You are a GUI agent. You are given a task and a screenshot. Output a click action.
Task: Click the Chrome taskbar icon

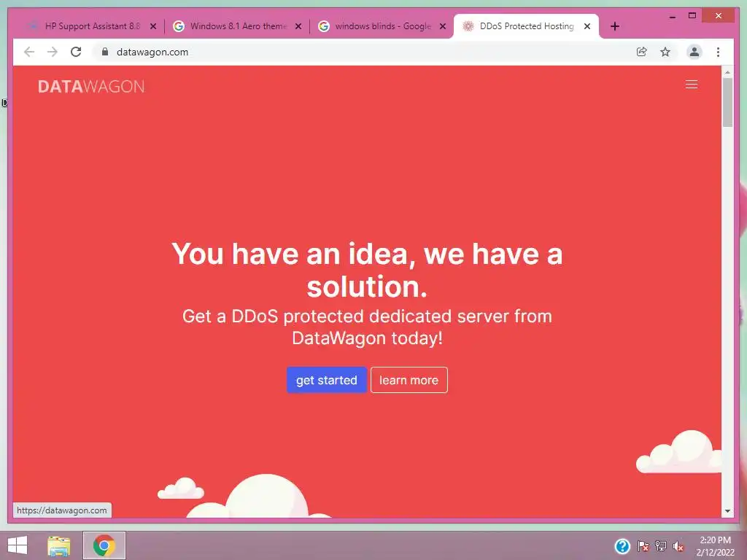[x=104, y=545]
